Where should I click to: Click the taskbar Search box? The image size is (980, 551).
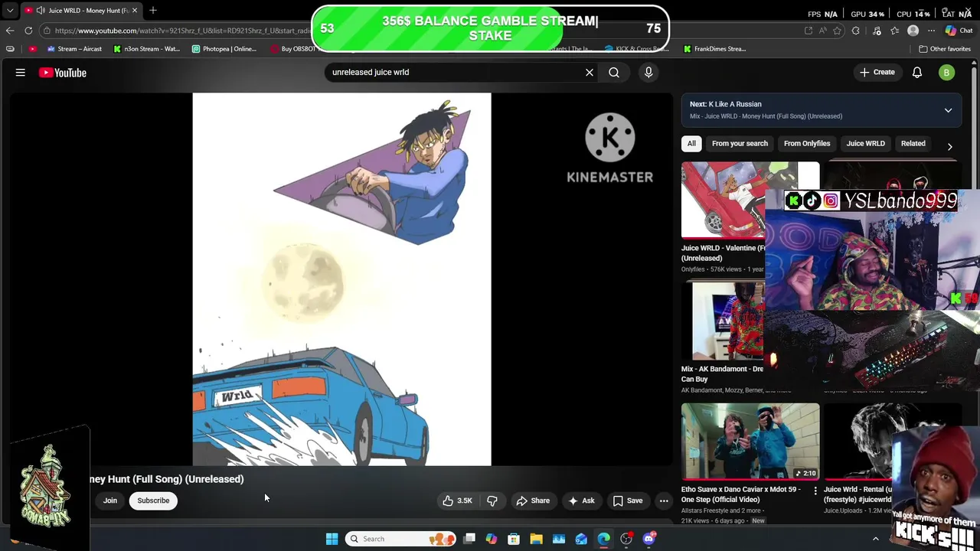[x=400, y=539]
